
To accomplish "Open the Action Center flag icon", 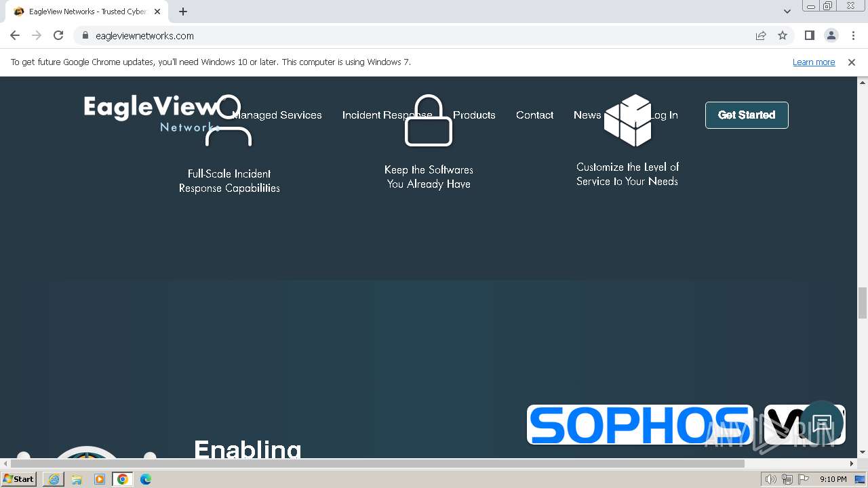I will point(804,479).
